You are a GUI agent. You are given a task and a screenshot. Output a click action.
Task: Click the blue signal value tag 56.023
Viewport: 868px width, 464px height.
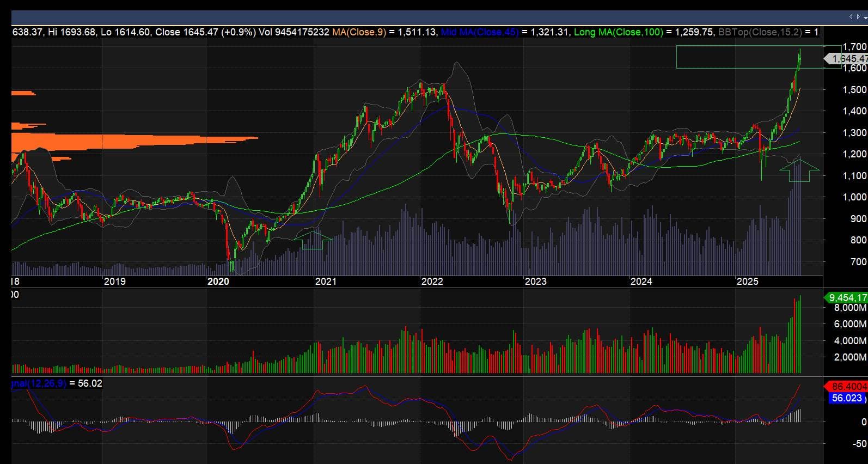click(848, 398)
